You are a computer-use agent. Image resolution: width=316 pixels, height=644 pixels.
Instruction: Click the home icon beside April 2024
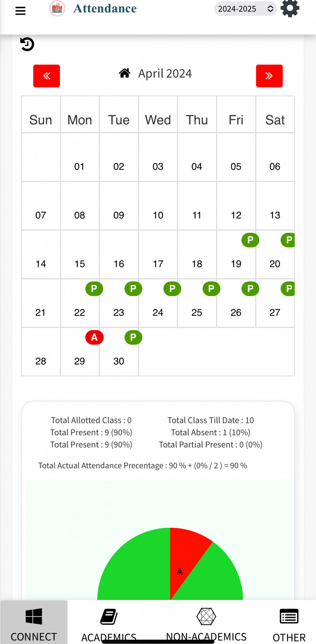[125, 73]
